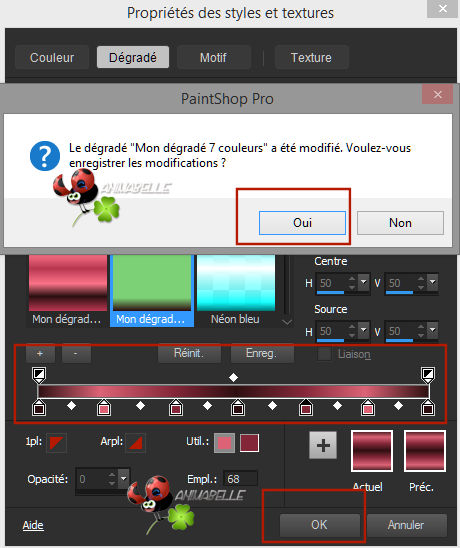Open the Source H dropdown arrow
Viewport: 460px width, 548px height.
364,330
